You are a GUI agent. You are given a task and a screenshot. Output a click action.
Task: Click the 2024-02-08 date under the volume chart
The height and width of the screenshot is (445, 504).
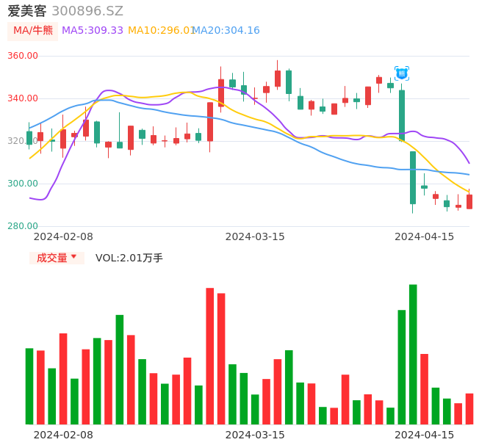63,434
